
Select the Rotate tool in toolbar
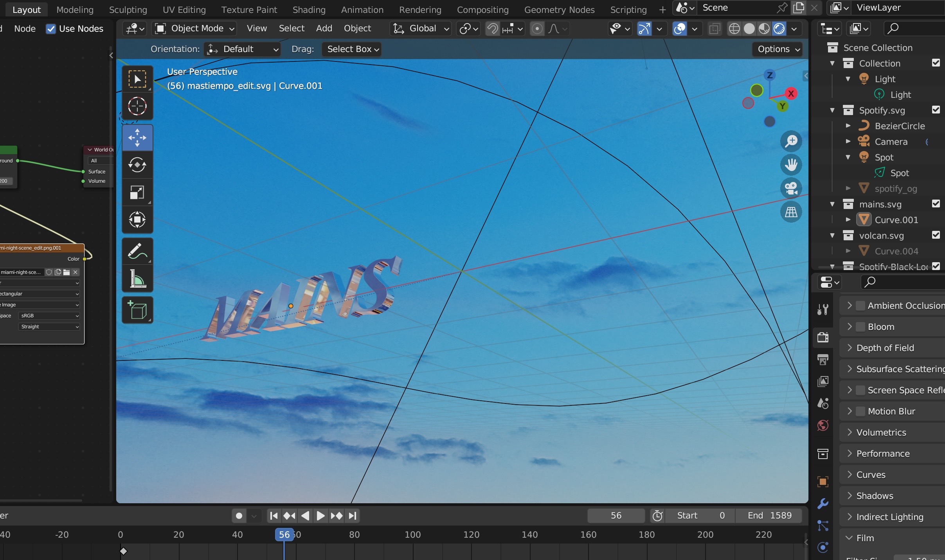pyautogui.click(x=137, y=165)
